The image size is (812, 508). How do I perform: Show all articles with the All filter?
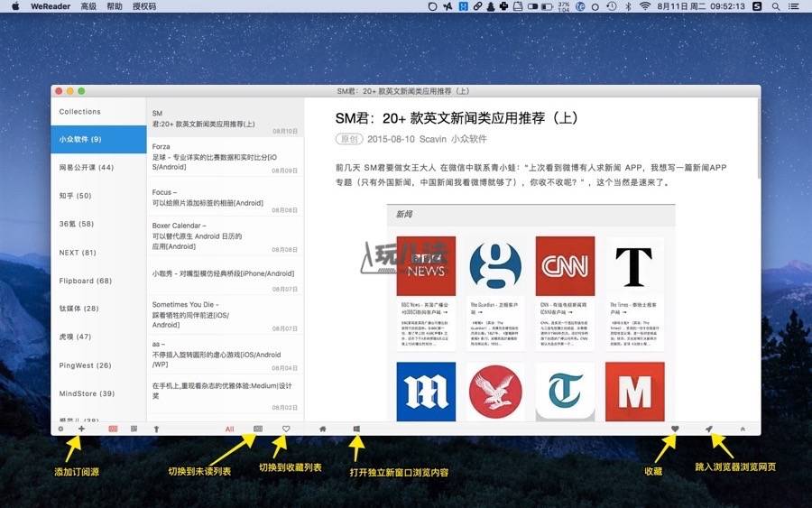pyautogui.click(x=229, y=429)
